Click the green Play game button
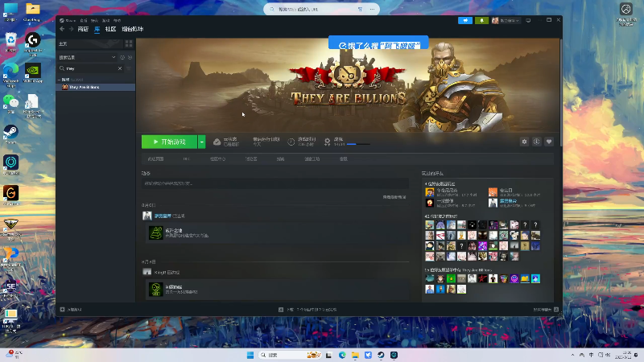Image resolution: width=644 pixels, height=362 pixels. [x=169, y=142]
